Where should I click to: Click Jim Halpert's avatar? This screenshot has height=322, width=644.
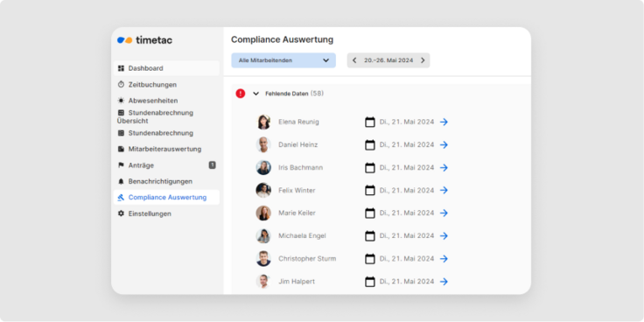(263, 282)
